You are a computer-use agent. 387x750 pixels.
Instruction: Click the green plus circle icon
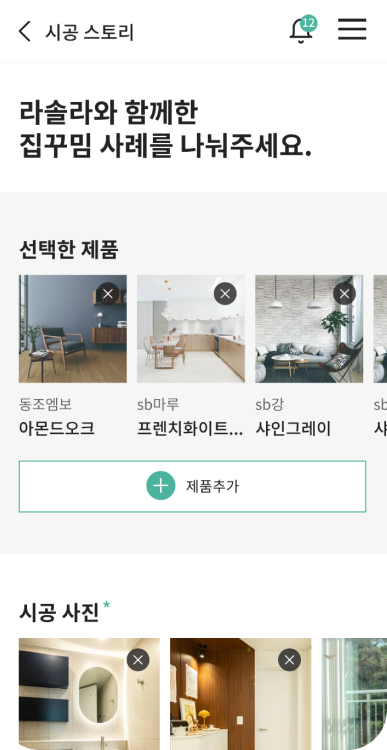coord(161,486)
